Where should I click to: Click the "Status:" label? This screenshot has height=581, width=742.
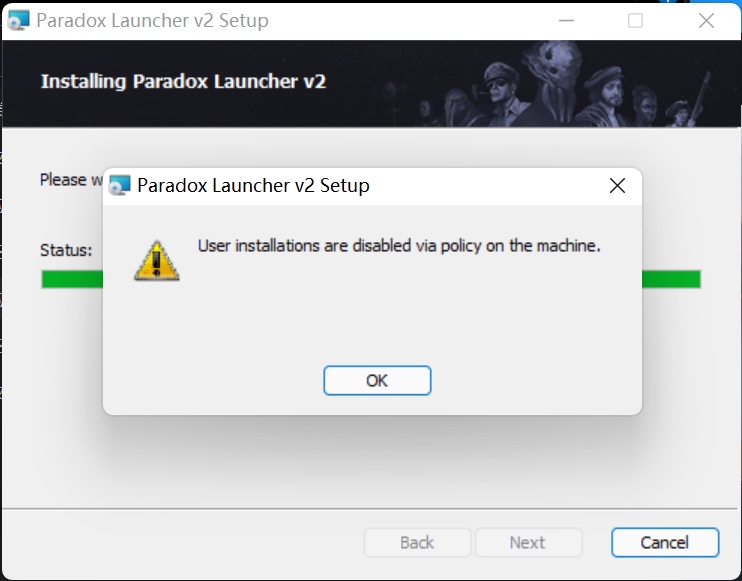click(66, 250)
